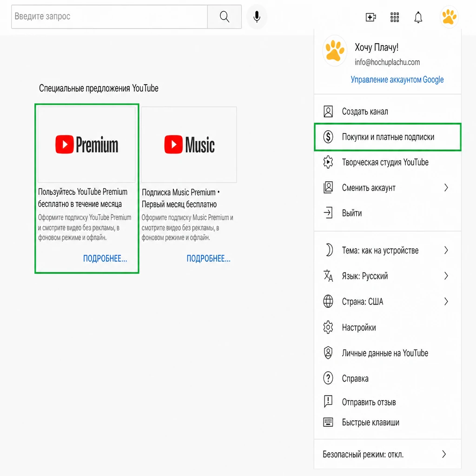
Task: Click the large paw profile picture in menu
Action: coord(335,51)
